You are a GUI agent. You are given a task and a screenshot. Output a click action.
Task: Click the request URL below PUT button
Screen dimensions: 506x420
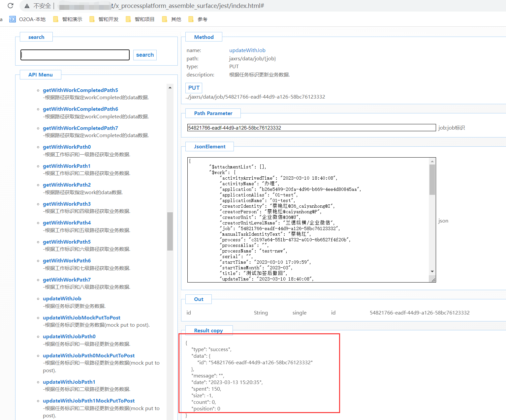pos(255,97)
